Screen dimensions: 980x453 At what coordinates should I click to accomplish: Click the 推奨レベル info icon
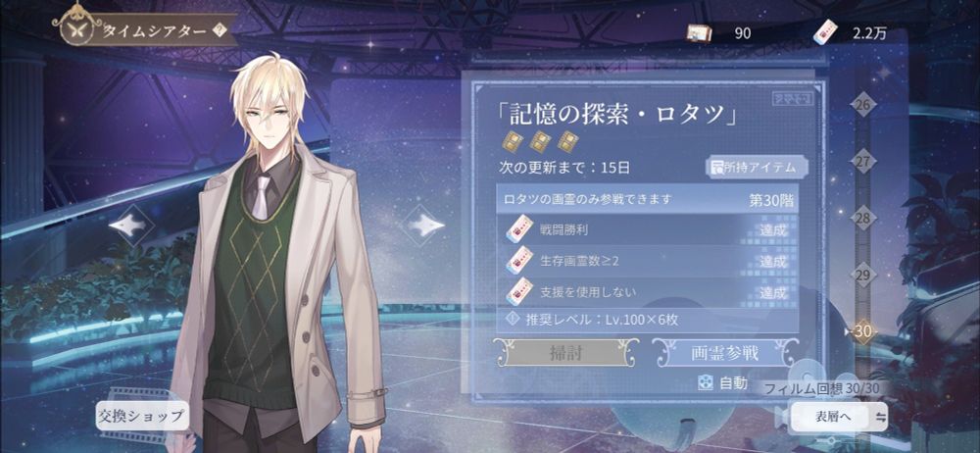[514, 320]
